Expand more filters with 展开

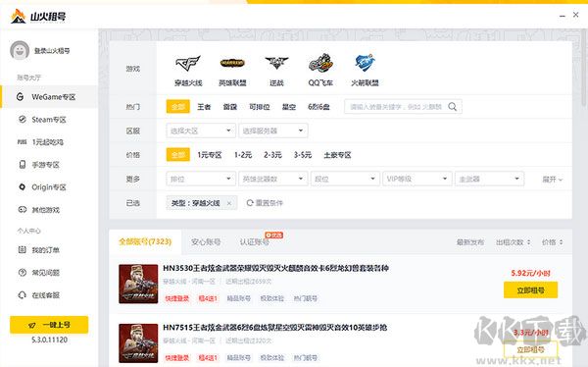[553, 180]
